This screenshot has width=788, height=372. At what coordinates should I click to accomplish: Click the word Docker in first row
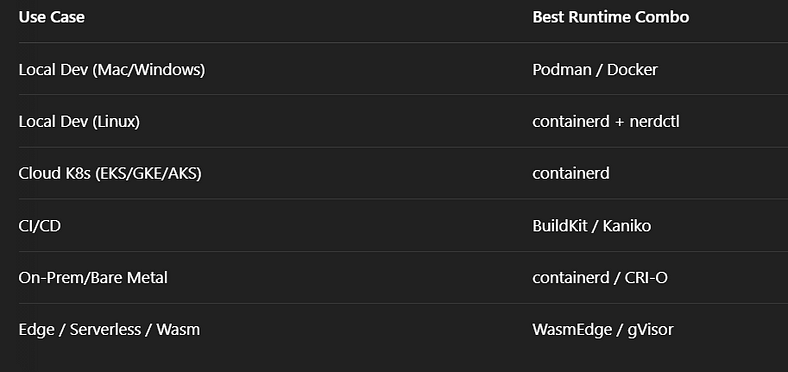[x=632, y=70]
